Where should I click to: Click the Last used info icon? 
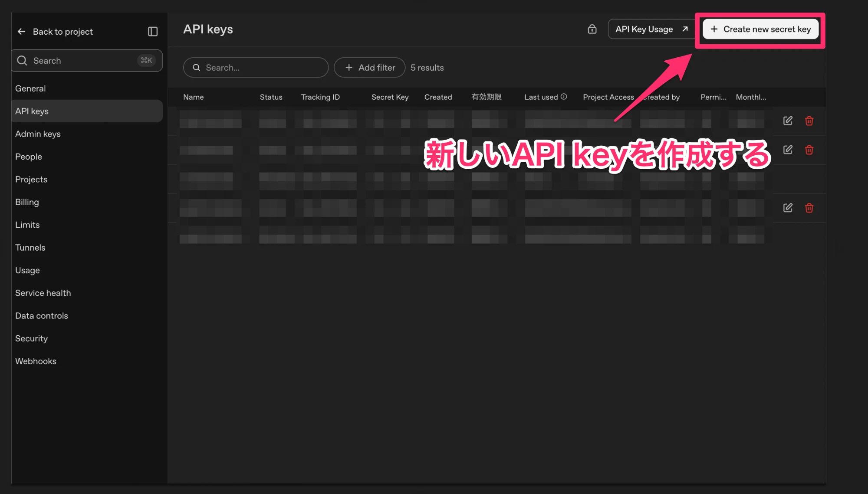(564, 97)
